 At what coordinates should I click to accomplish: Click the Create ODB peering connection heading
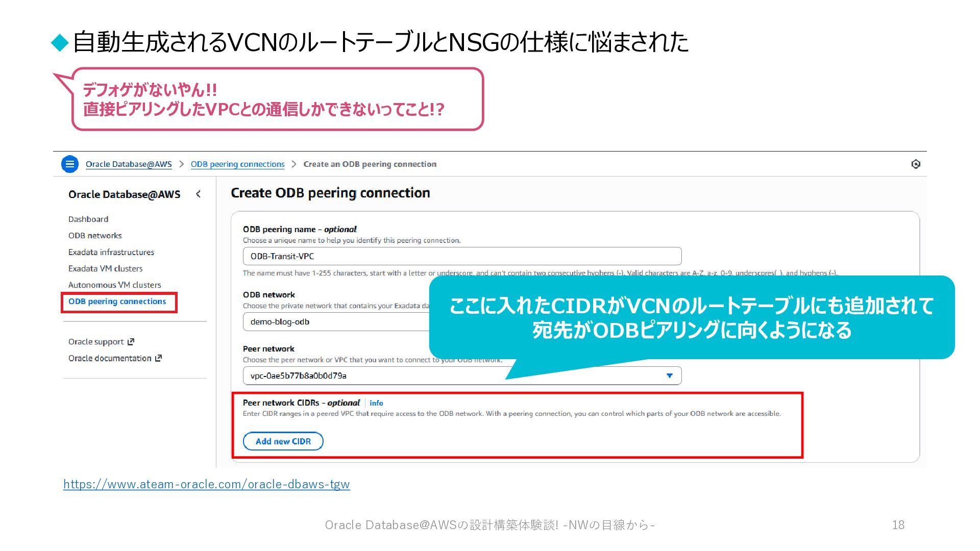[x=330, y=193]
